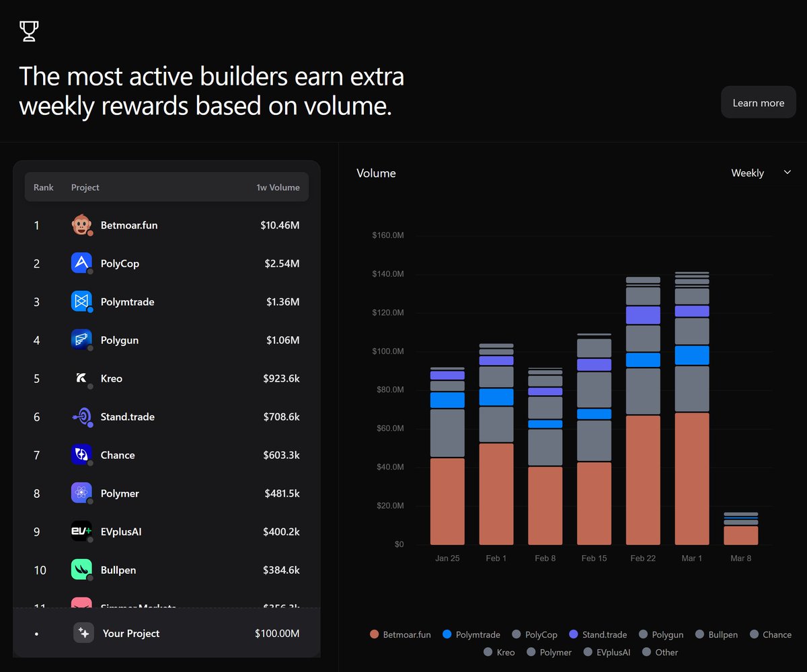Expand the Volume chart period selector chevron
807x672 pixels.
[787, 173]
